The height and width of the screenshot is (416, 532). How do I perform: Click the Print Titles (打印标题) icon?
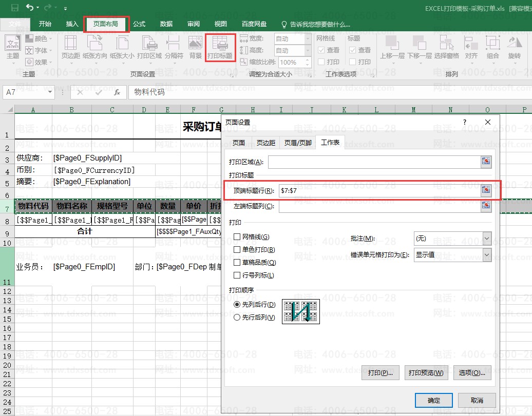tap(220, 47)
